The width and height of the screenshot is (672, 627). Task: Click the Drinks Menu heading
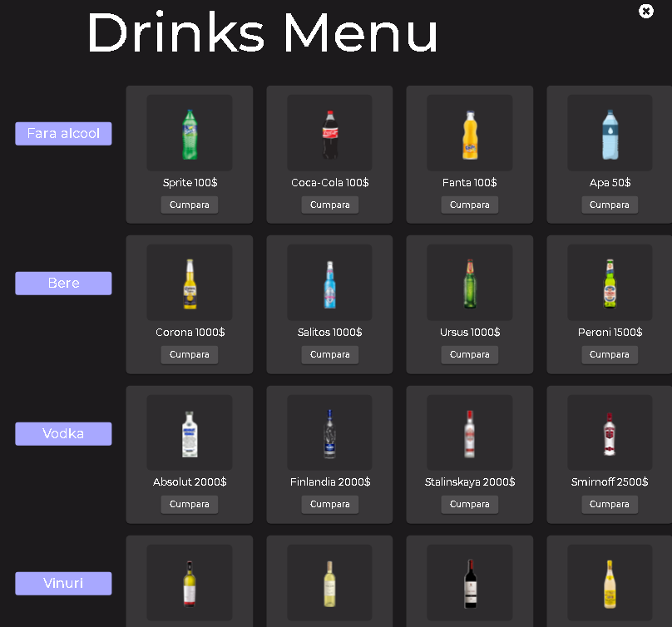(262, 32)
